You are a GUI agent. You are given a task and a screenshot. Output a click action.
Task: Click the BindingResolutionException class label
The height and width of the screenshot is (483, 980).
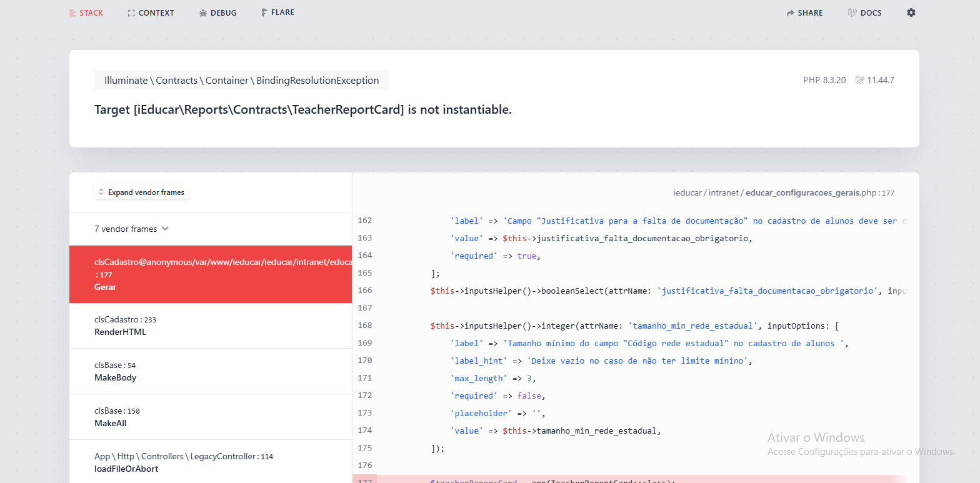point(241,80)
